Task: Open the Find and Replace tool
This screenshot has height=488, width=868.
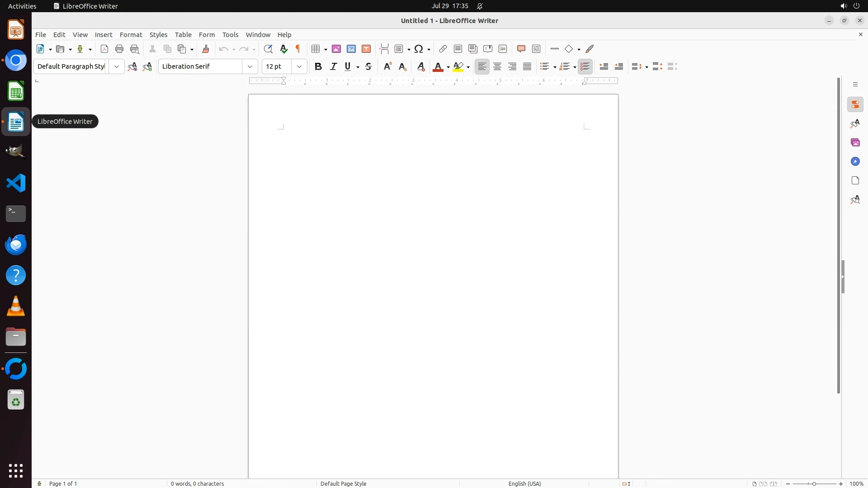Action: click(x=268, y=49)
